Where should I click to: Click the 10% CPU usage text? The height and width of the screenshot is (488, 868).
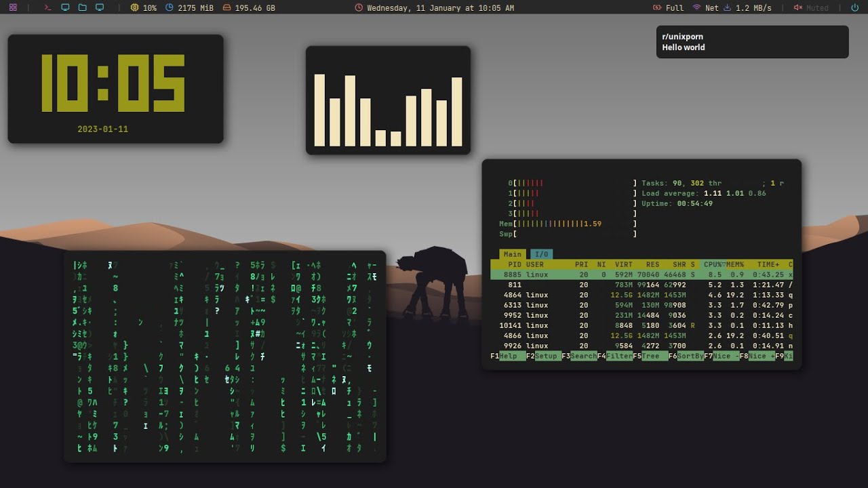(150, 8)
